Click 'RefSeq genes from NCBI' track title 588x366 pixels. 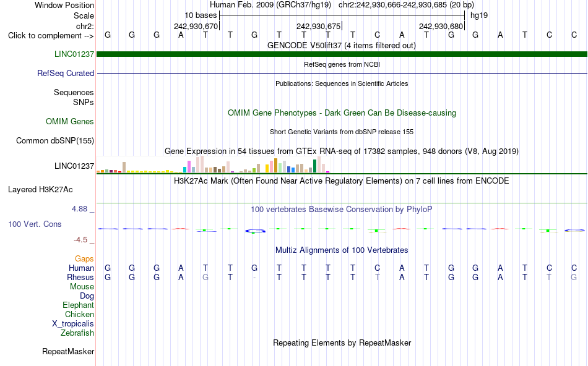(342, 64)
